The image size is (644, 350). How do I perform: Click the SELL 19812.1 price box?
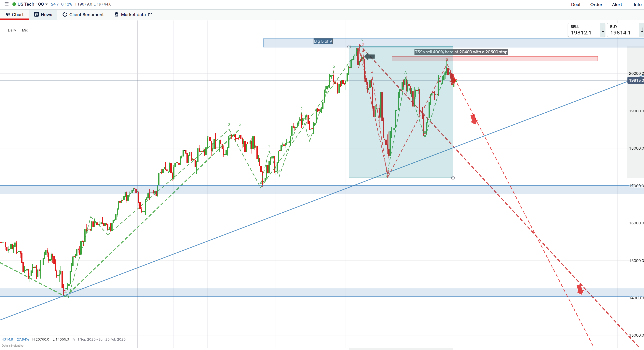[x=583, y=30]
